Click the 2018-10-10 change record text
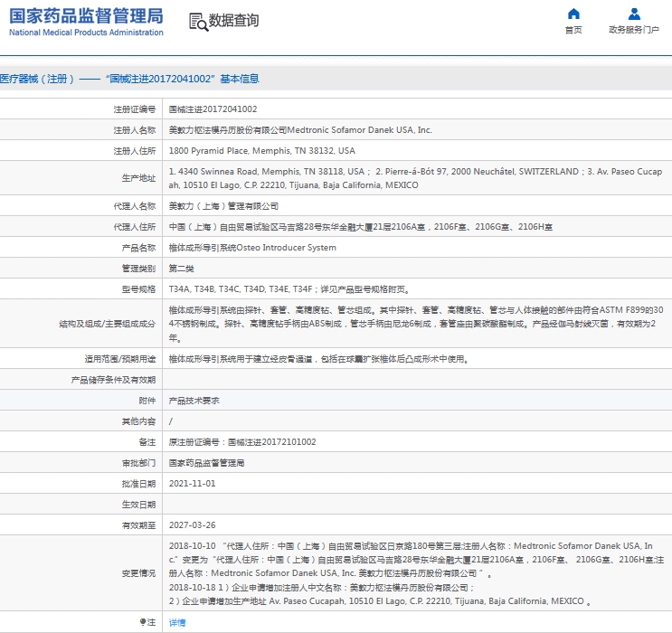This screenshot has width=672, height=633. click(x=416, y=559)
